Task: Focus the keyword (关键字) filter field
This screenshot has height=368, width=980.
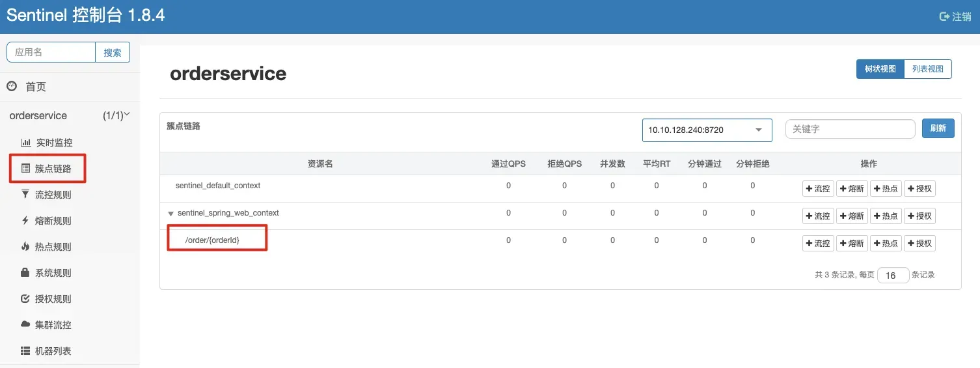Action: [850, 129]
